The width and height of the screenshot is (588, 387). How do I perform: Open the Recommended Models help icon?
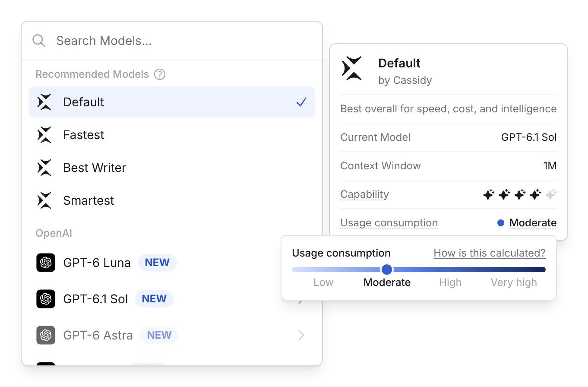pos(160,74)
